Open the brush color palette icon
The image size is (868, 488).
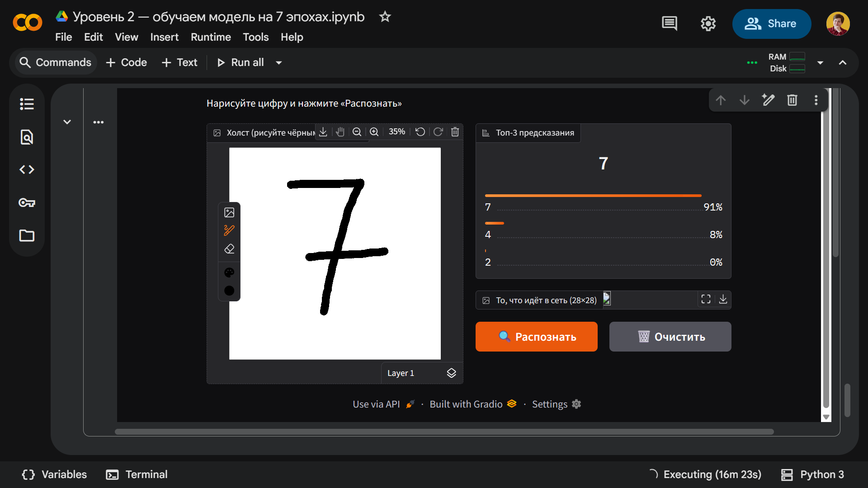pyautogui.click(x=229, y=272)
